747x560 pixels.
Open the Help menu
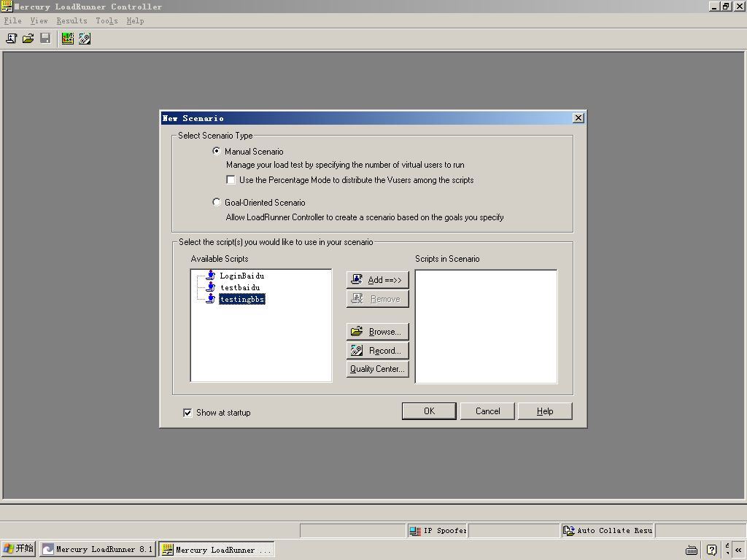[135, 20]
